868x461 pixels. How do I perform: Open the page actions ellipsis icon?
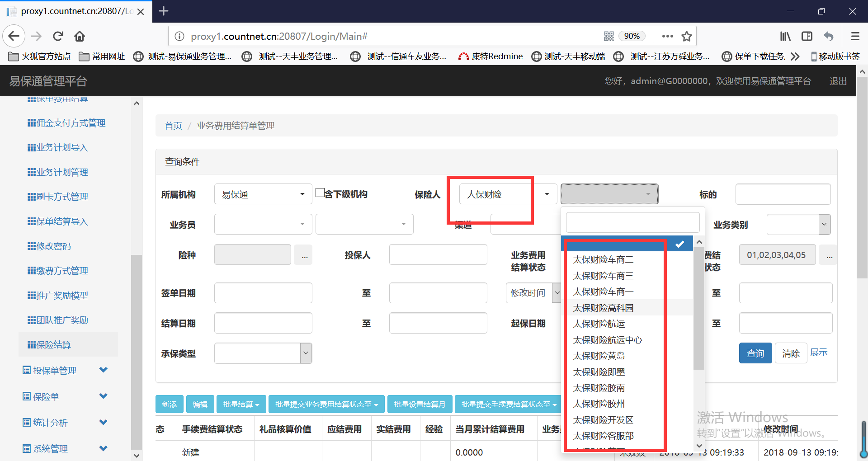click(667, 36)
